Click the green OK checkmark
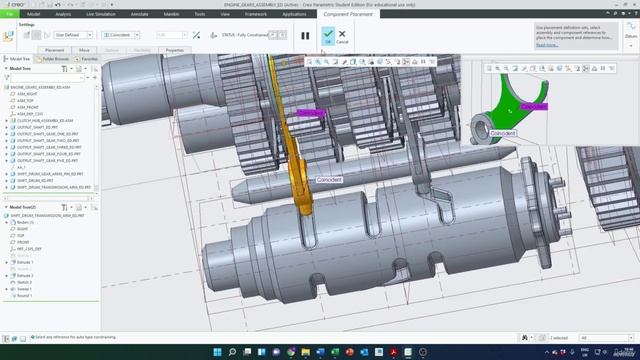This screenshot has height=360, width=640. point(328,36)
